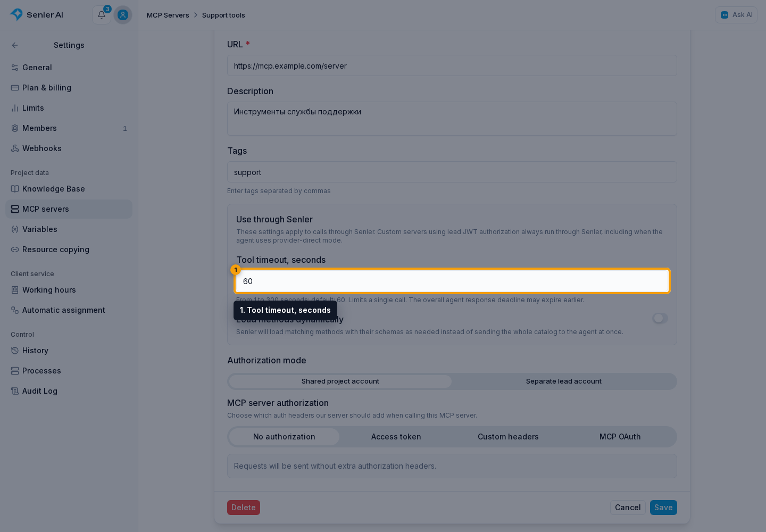Choose Access token authorization
766x532 pixels.
click(x=396, y=437)
